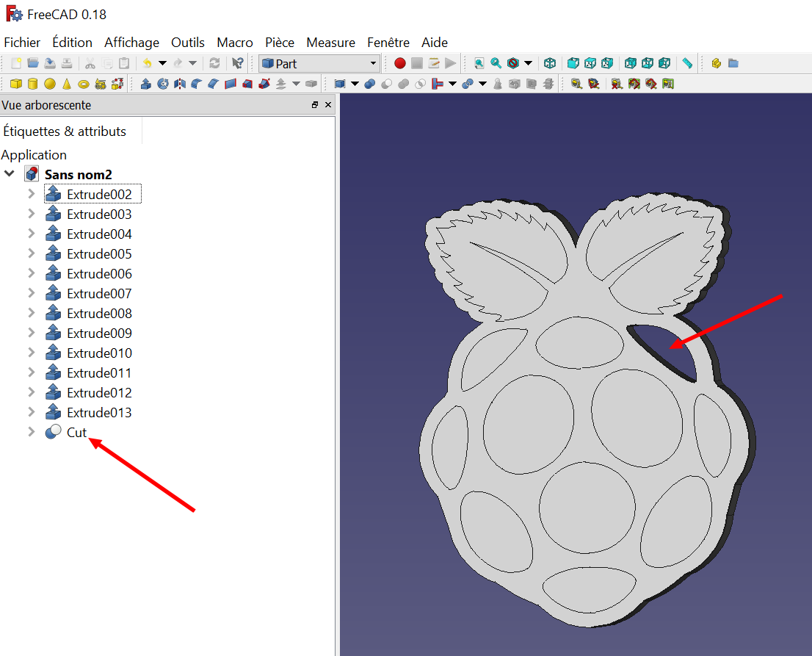The image size is (812, 656).
Task: Select Extrude012 in the tree
Action: tap(99, 393)
